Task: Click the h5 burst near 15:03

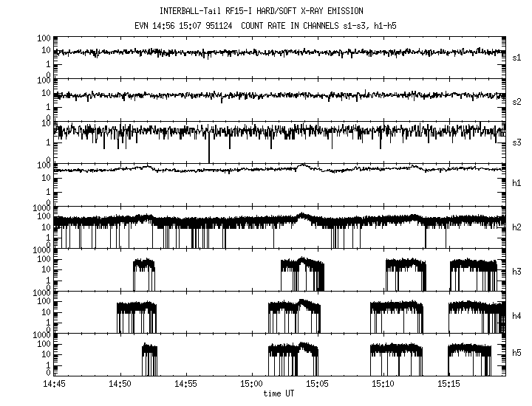Action: click(x=293, y=359)
